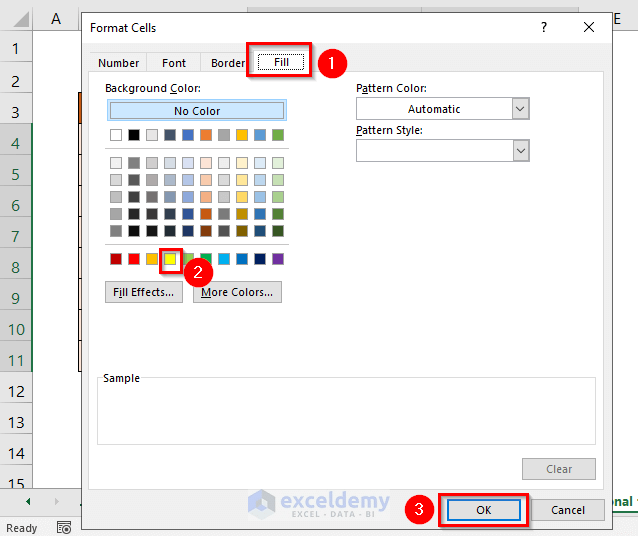Select row 1 header
Image resolution: width=638 pixels, height=536 pixels.
coord(15,49)
